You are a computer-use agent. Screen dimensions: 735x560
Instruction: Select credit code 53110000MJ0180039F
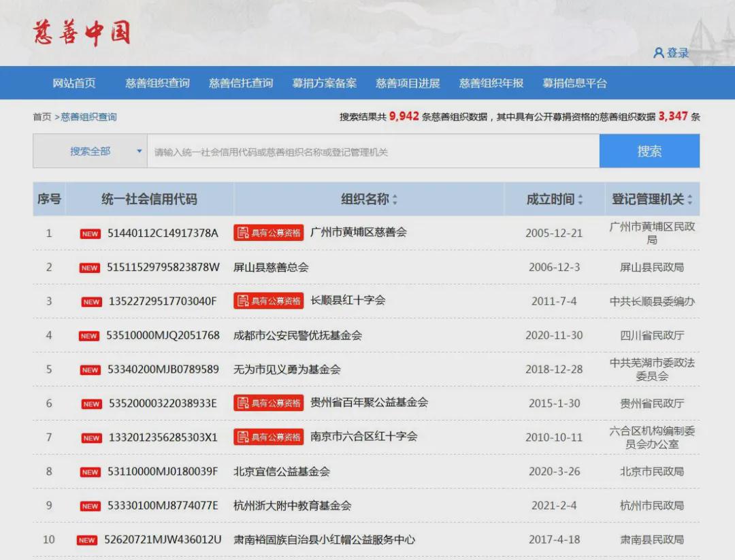163,472
